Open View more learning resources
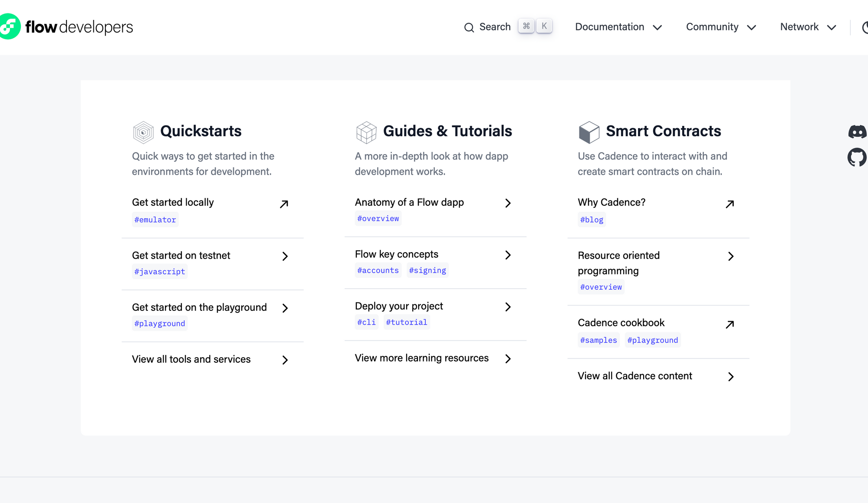This screenshot has height=503, width=868. click(x=422, y=358)
